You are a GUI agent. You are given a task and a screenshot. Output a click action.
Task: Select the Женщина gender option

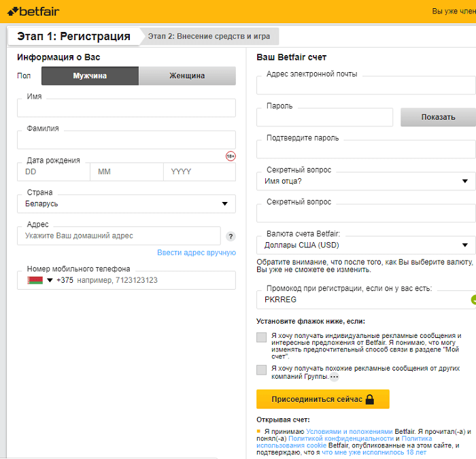click(187, 76)
